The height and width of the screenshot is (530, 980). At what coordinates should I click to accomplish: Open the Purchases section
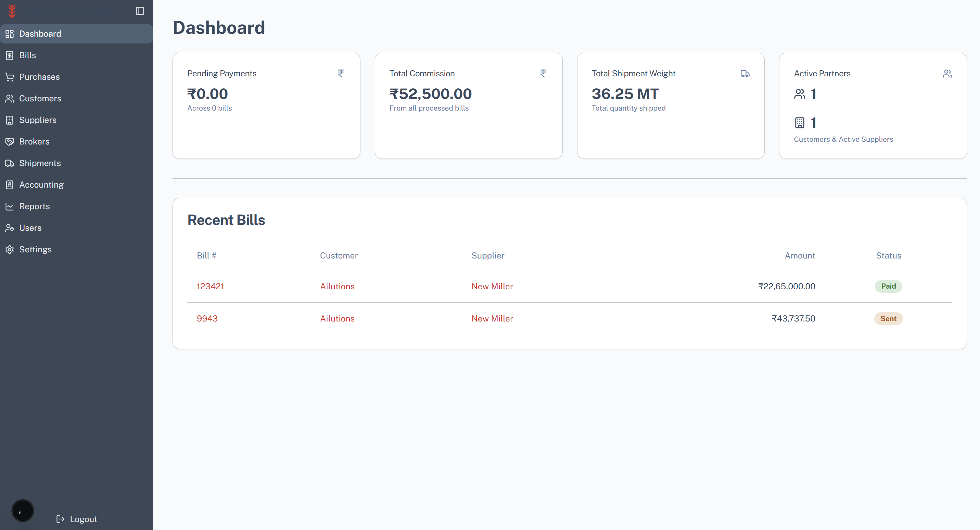(76, 77)
